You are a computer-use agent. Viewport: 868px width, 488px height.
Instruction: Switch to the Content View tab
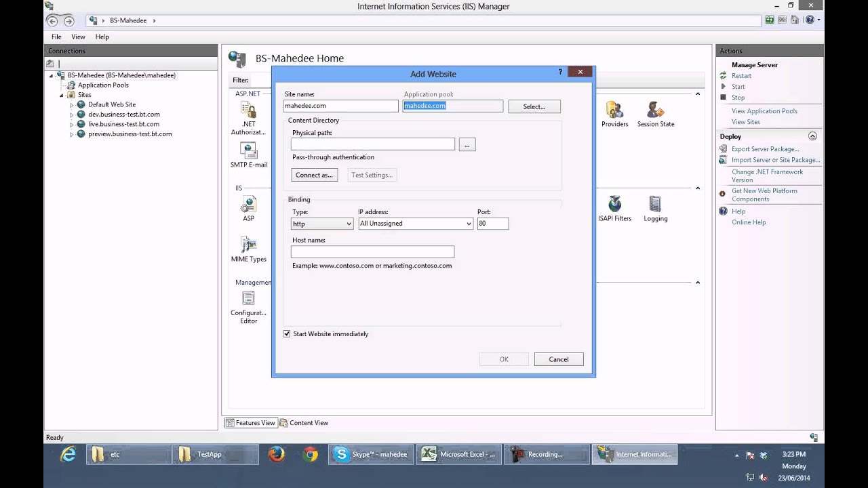304,423
